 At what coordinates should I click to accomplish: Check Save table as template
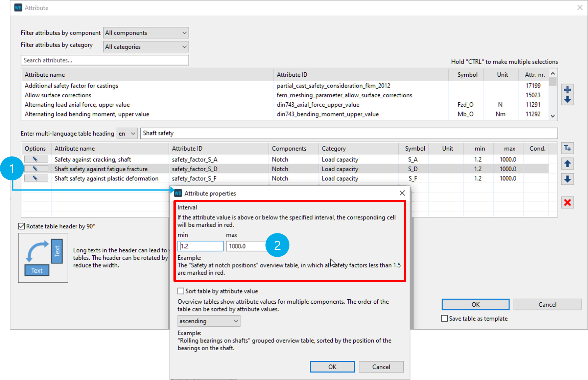444,319
